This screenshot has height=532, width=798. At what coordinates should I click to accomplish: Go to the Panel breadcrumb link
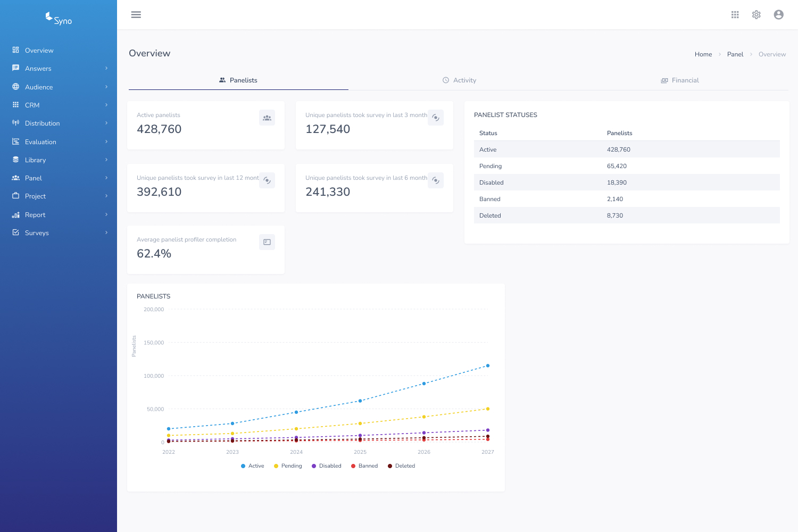pos(735,54)
